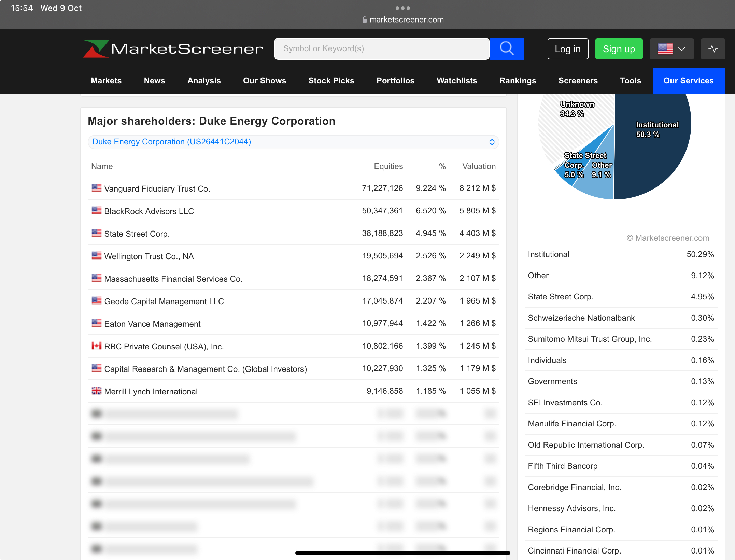Image resolution: width=735 pixels, height=560 pixels.
Task: Open the pulse activity icon button
Action: (x=713, y=49)
